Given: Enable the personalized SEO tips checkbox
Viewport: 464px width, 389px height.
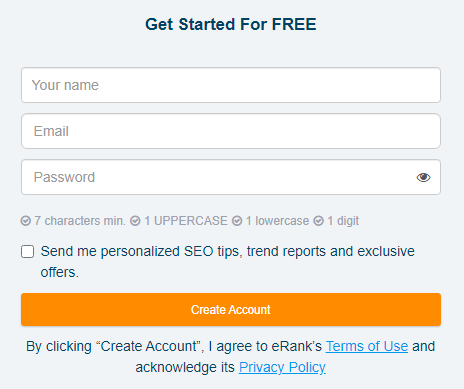Looking at the screenshot, I should pos(27,252).
